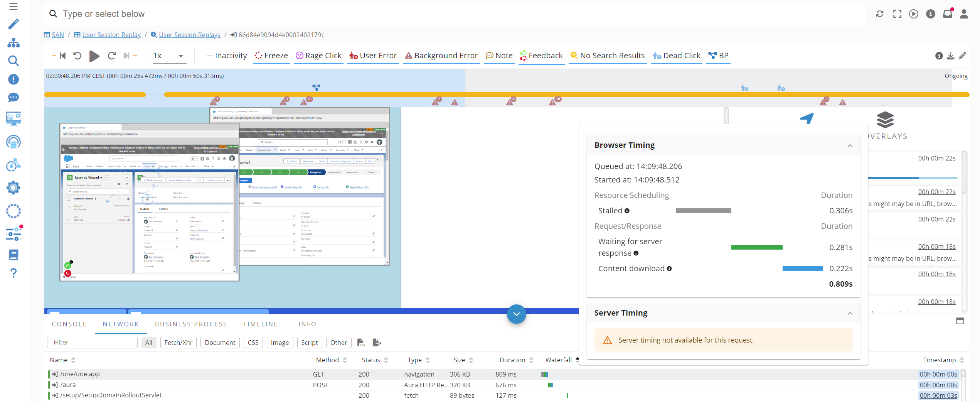
Task: Switch to the CONSOLE tab
Action: 69,324
